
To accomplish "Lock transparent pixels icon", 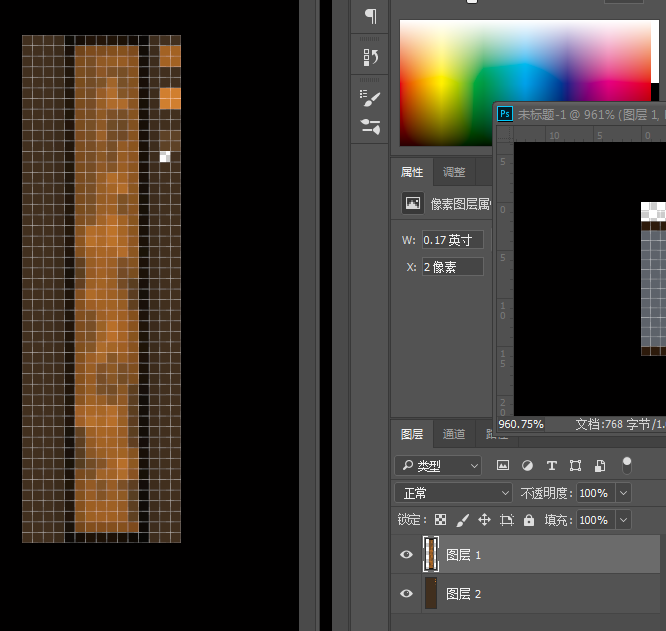I will [440, 520].
